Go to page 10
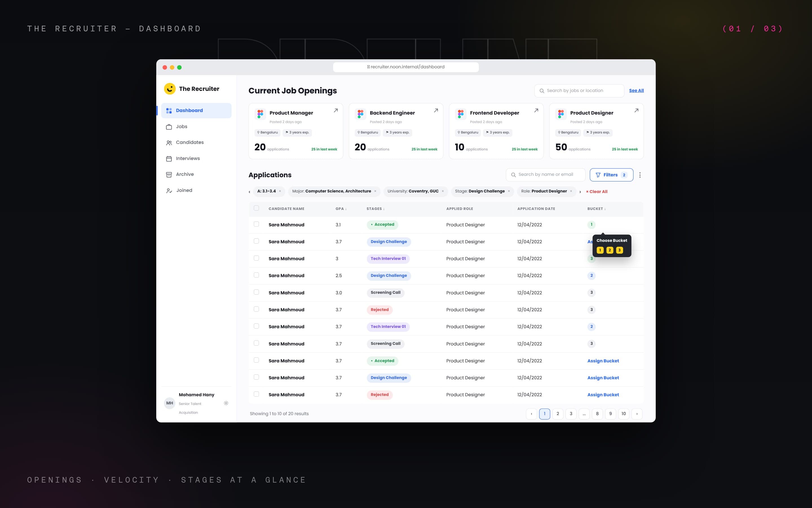The image size is (812, 508). 623,414
